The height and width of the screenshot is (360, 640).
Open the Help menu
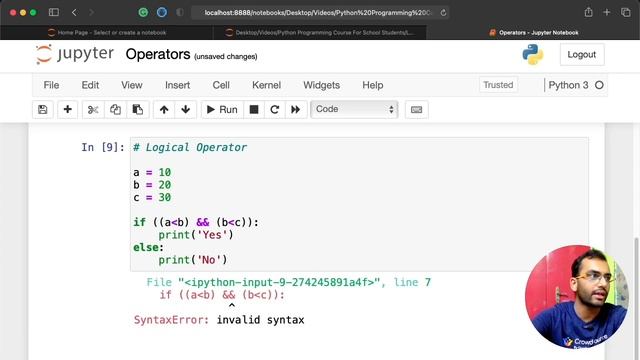point(373,85)
